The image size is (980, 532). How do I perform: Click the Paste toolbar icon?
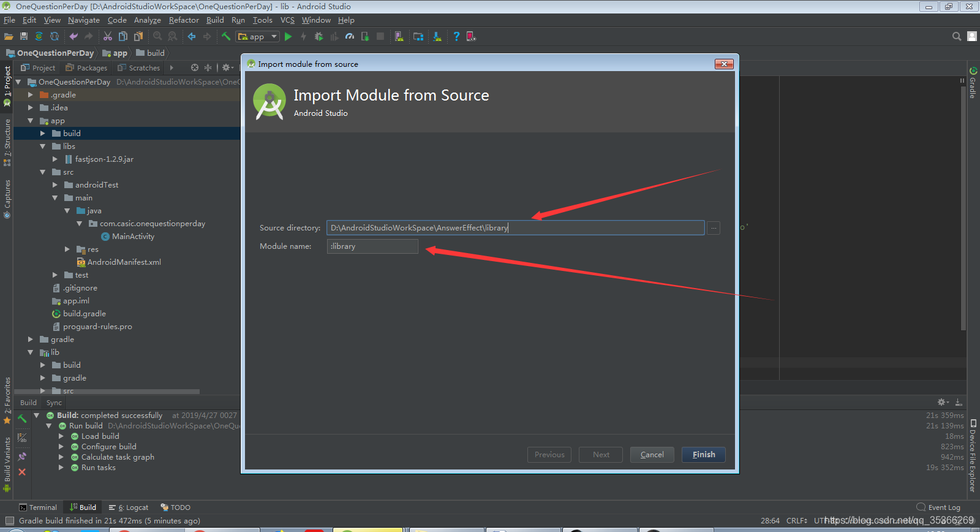[x=138, y=37]
